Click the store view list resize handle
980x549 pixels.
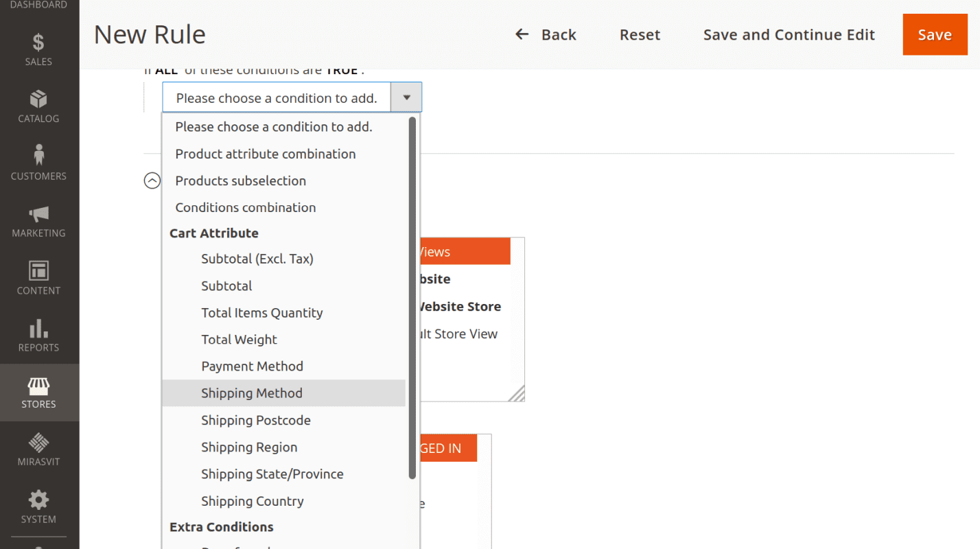tap(517, 393)
